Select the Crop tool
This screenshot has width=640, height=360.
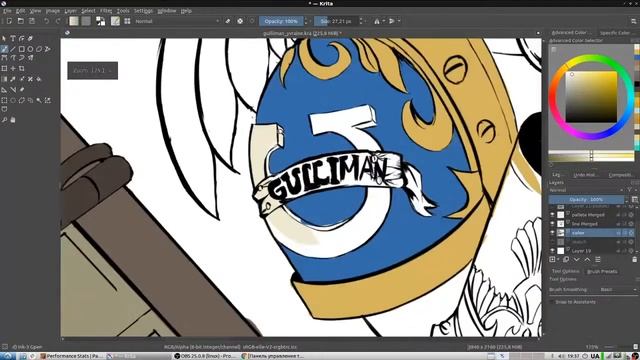(22, 69)
